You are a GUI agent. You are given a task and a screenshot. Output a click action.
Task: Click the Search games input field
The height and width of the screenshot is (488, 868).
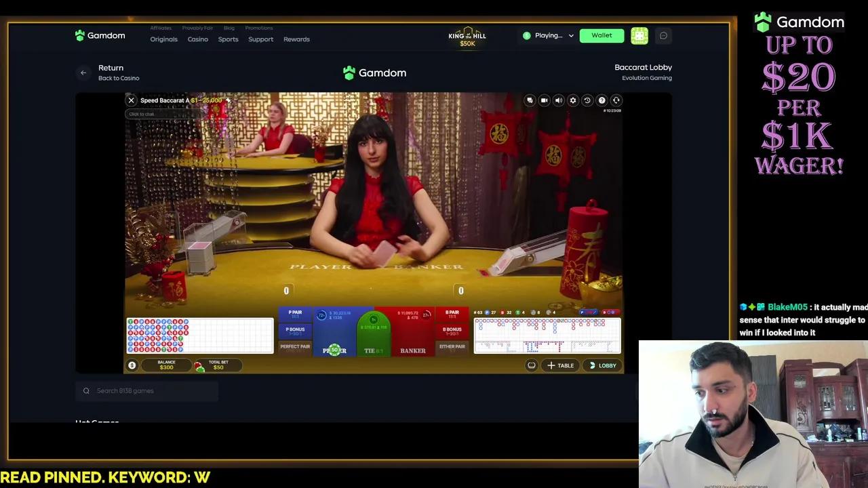[x=146, y=390]
